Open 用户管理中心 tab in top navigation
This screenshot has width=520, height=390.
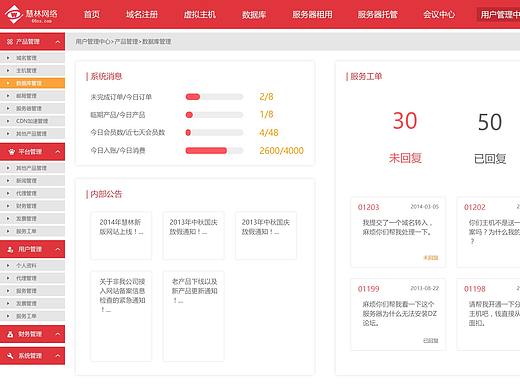point(499,14)
